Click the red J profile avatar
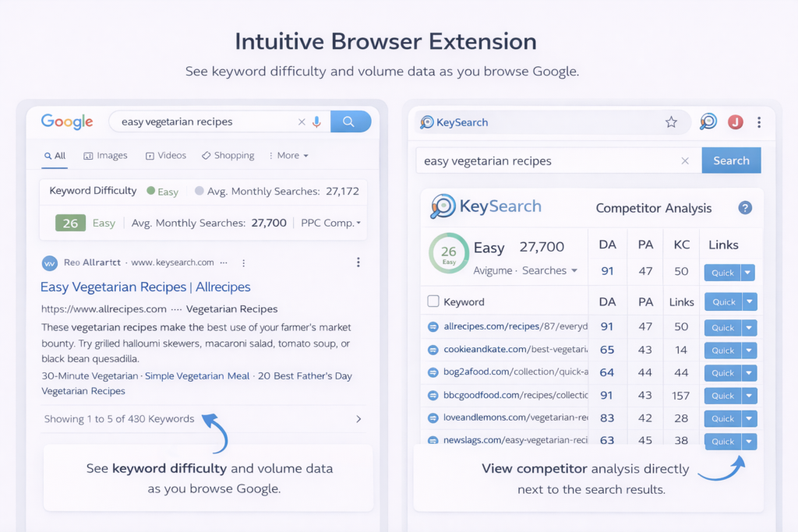 pyautogui.click(x=735, y=122)
